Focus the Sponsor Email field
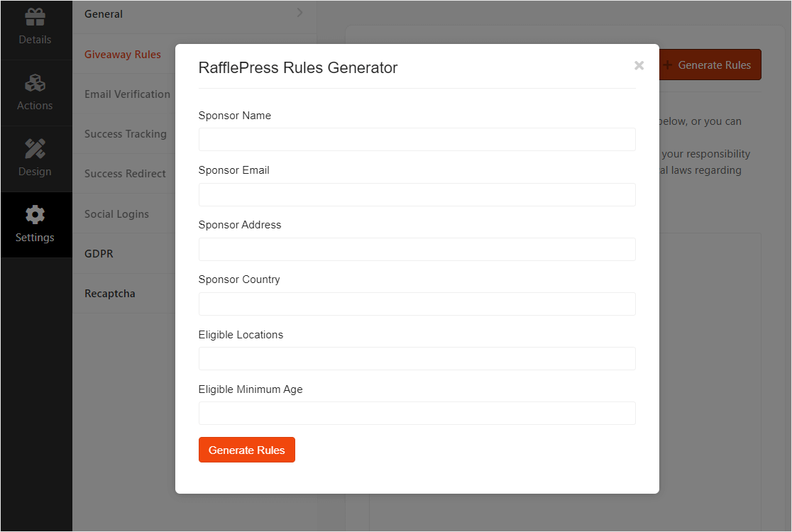Screen dimensions: 792x532 tap(417, 194)
